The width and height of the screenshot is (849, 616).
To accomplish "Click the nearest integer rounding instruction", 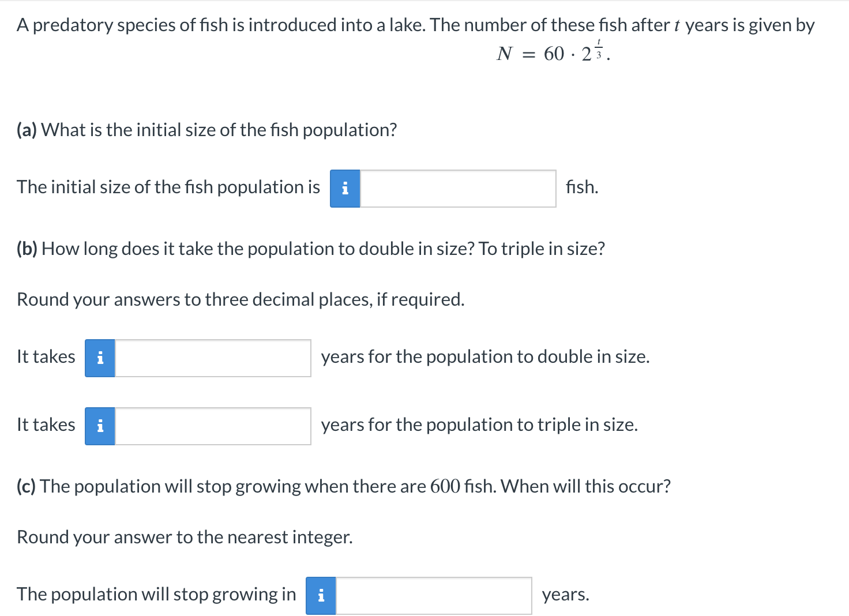I will point(185,537).
